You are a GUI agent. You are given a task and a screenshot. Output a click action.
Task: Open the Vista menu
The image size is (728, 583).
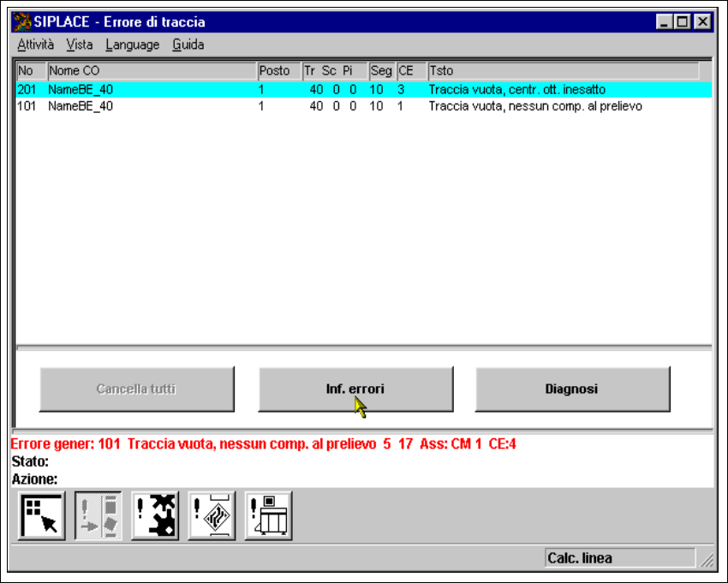point(80,45)
